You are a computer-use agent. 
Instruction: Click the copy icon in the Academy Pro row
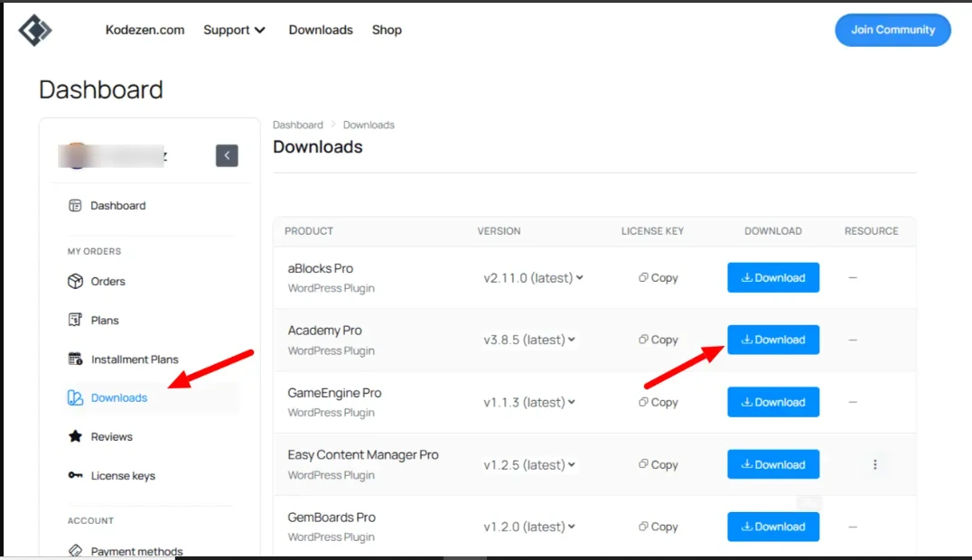point(643,340)
